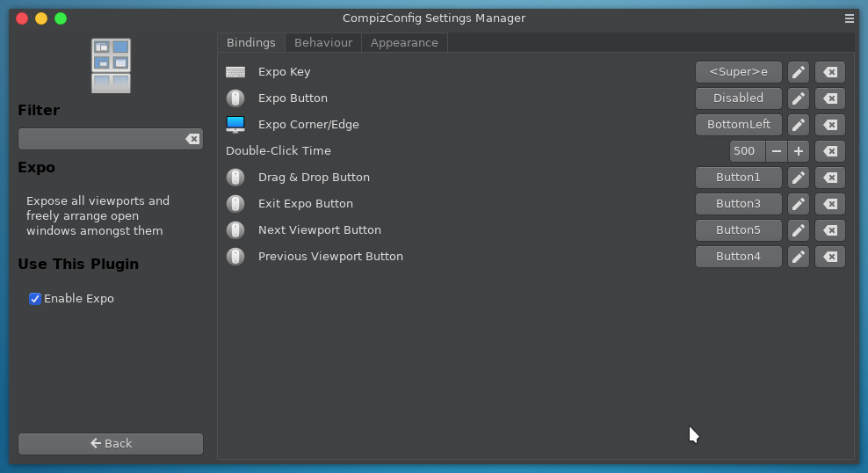The image size is (868, 473).
Task: Go back using the Back button
Action: click(111, 444)
